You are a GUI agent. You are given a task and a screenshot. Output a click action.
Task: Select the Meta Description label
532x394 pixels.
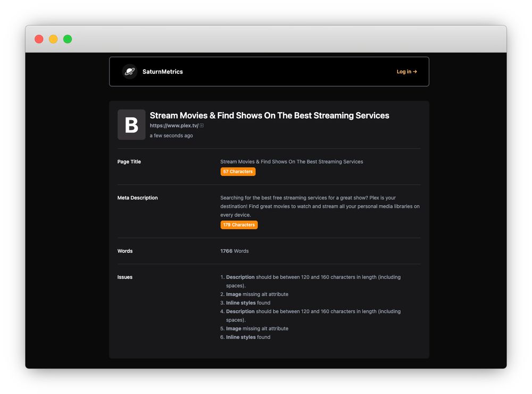tap(137, 198)
